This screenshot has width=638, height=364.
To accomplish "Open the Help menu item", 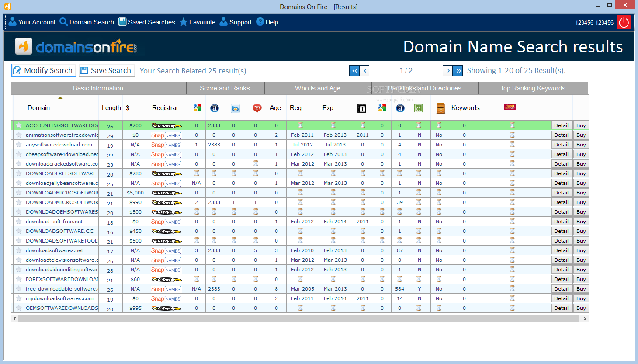I will point(267,22).
